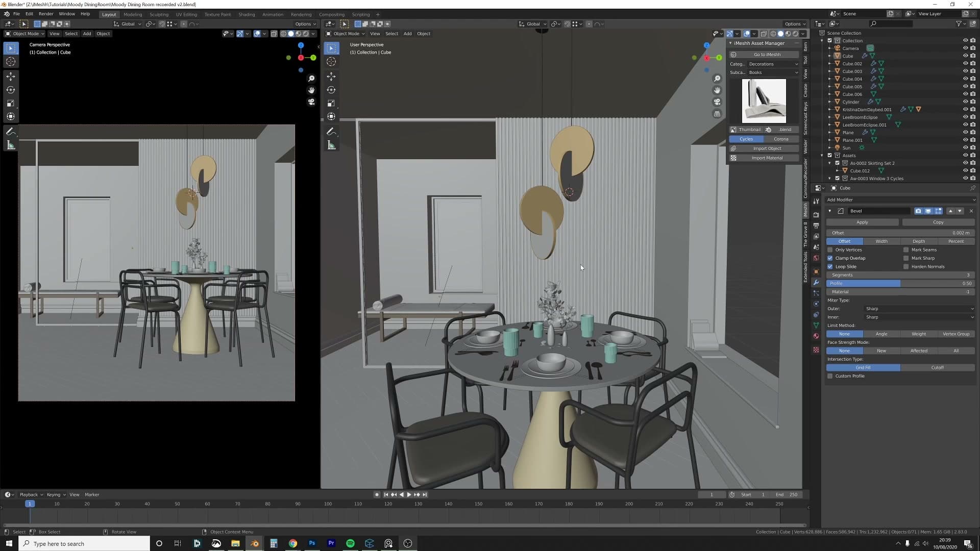This screenshot has width=980, height=551.
Task: Open the Material properties tab icon
Action: click(816, 336)
